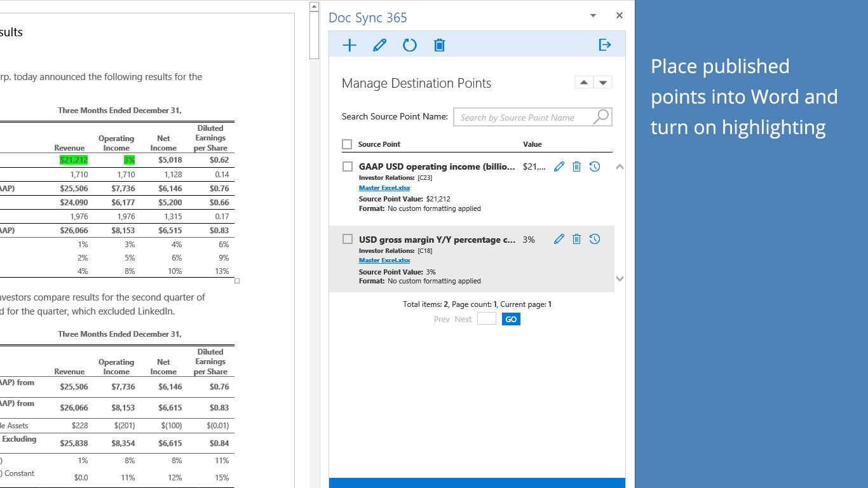Image resolution: width=868 pixels, height=488 pixels.
Task: Close the Doc Sync 365 pane
Action: tap(620, 15)
